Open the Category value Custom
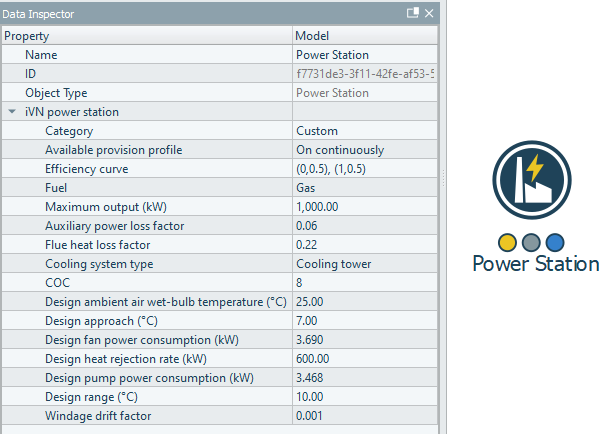 coord(365,131)
